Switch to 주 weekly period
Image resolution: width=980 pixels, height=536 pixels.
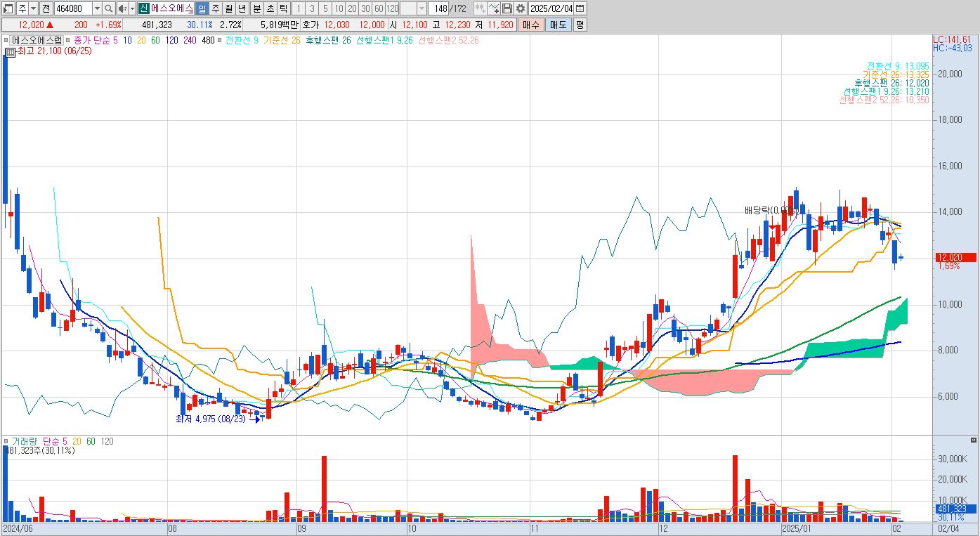[x=215, y=8]
